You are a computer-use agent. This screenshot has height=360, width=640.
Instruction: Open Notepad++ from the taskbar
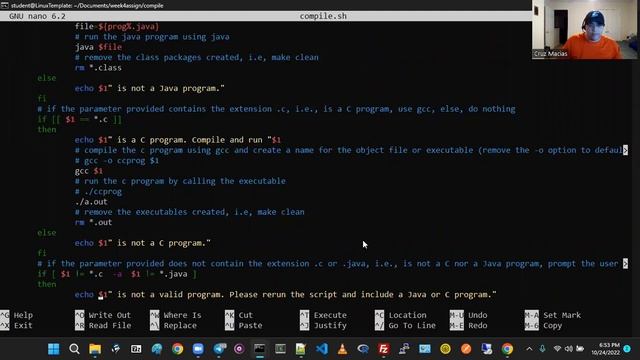301,349
